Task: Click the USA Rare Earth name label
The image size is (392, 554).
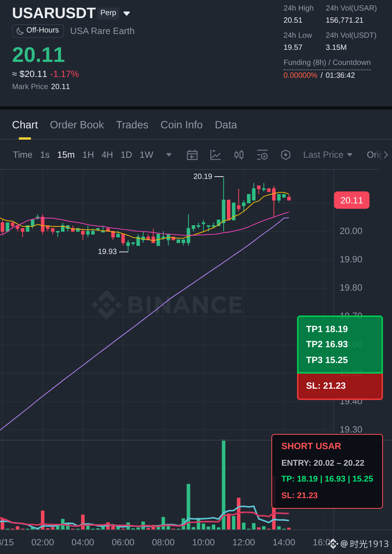Action: click(102, 31)
